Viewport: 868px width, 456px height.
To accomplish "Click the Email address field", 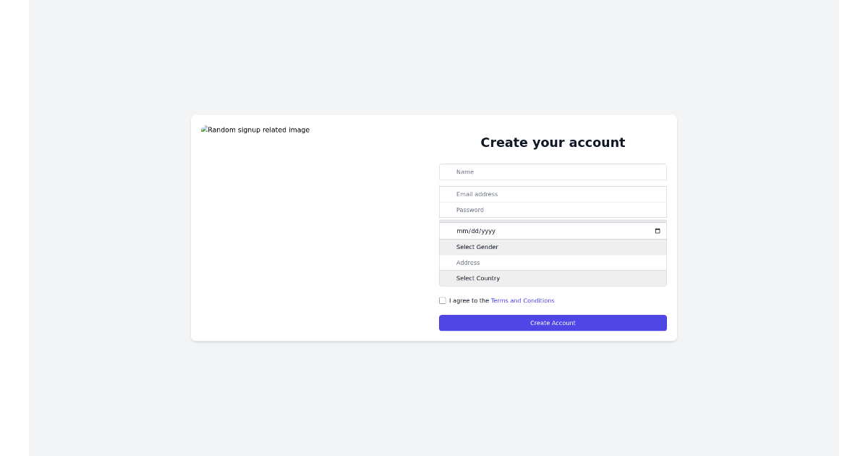I will click(x=553, y=194).
